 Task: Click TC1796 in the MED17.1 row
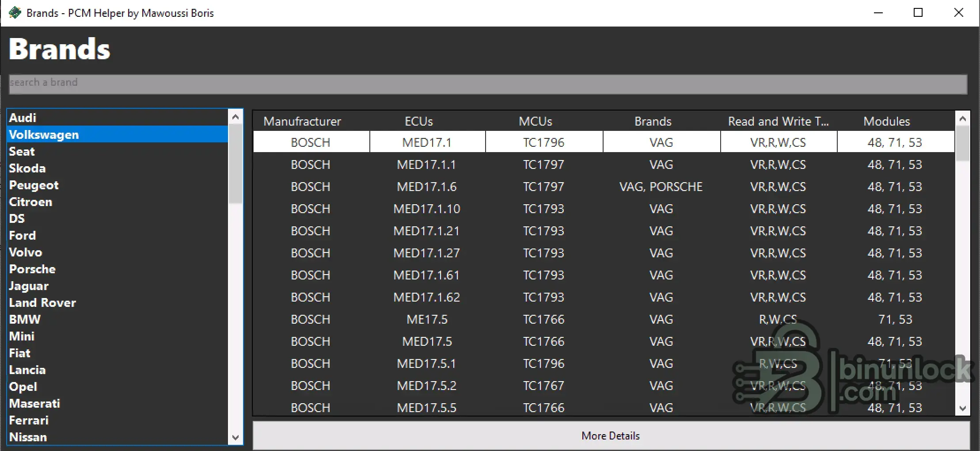click(x=544, y=142)
